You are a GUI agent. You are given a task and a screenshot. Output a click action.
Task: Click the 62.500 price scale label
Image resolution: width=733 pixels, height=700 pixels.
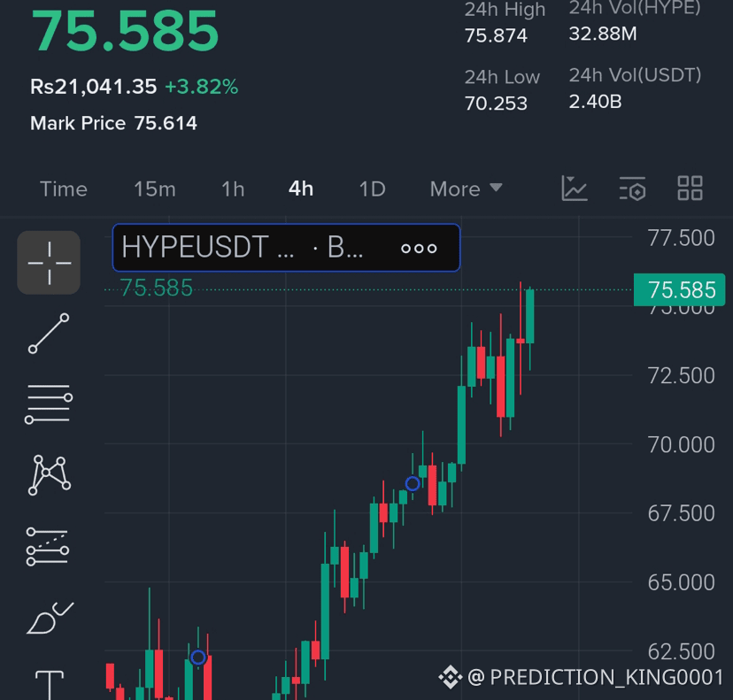click(x=681, y=651)
